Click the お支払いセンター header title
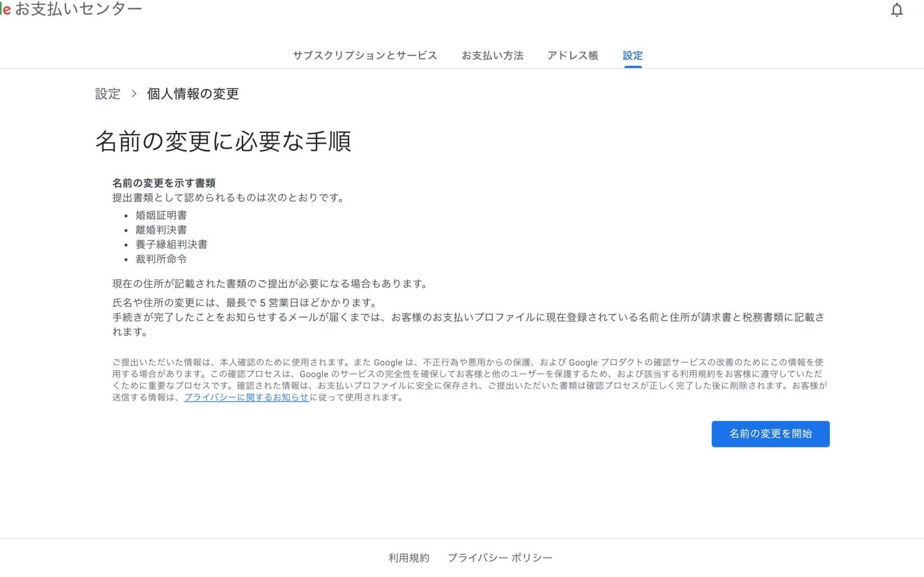 78,9
